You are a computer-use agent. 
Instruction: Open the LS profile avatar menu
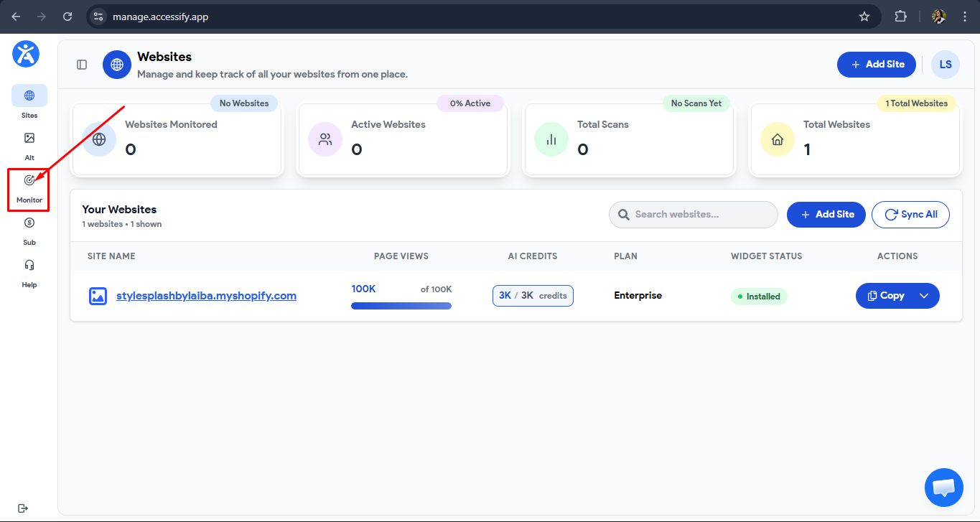click(945, 64)
